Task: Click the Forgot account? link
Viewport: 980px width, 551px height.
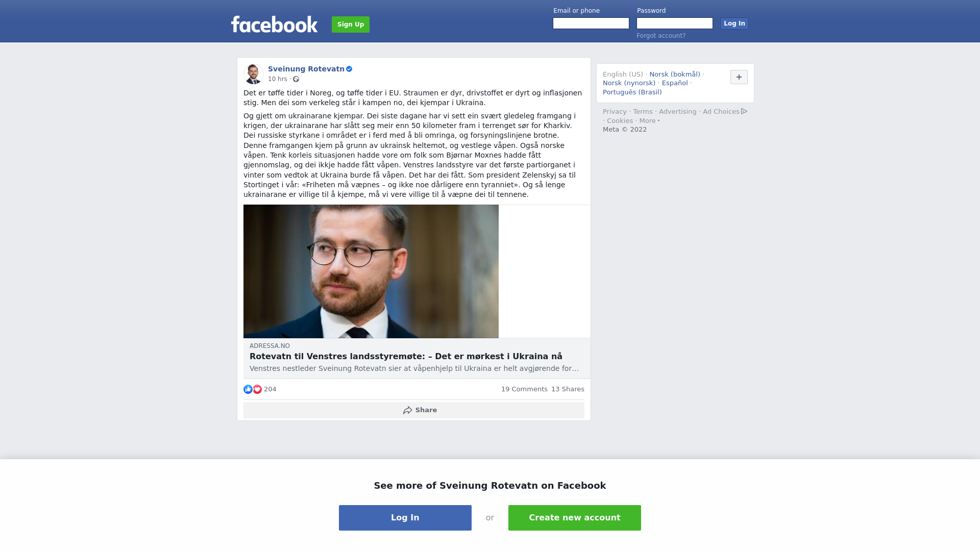Action: click(661, 36)
